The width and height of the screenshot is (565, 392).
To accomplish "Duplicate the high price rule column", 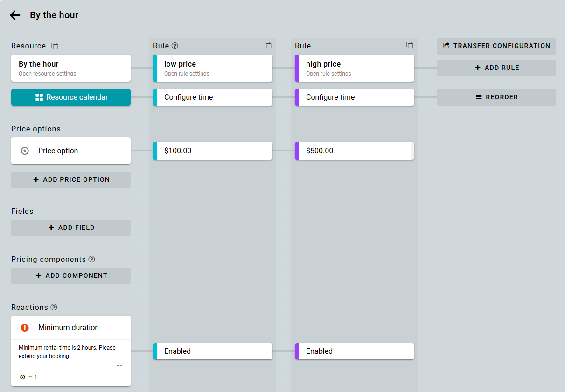I will point(410,45).
